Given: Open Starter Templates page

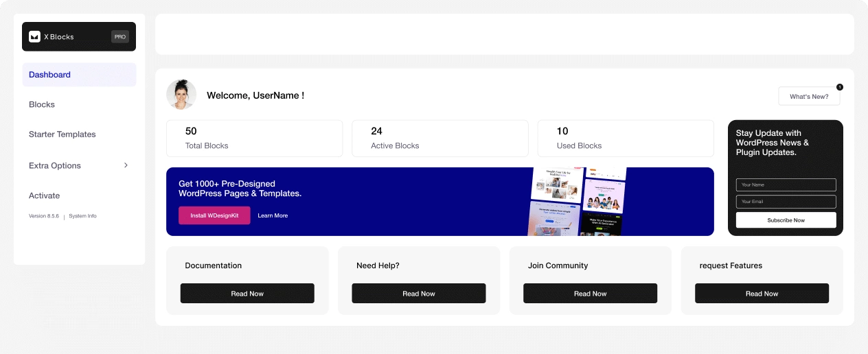Looking at the screenshot, I should (62, 134).
